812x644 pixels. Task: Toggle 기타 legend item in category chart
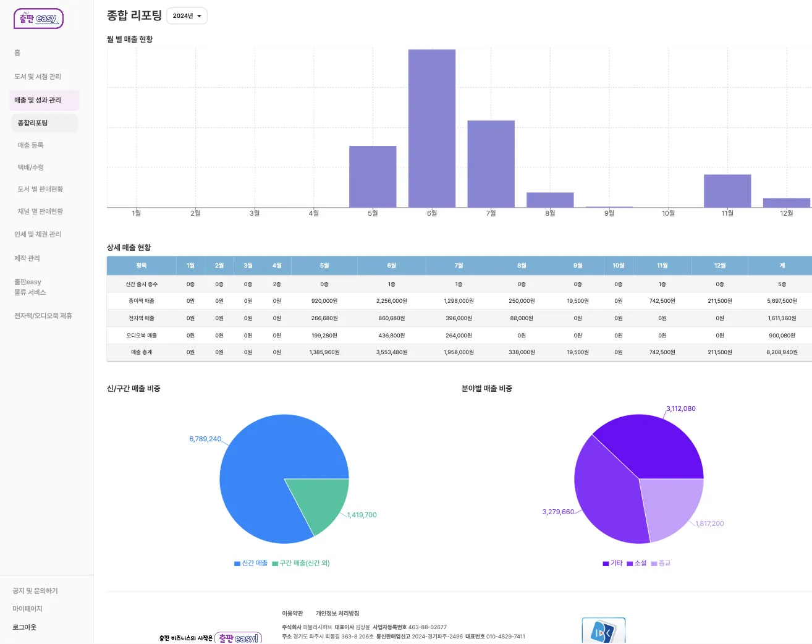(x=612, y=563)
